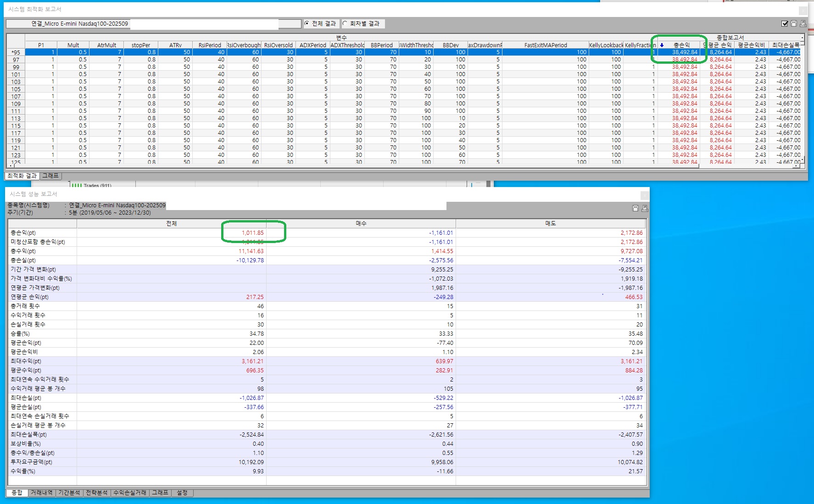The width and height of the screenshot is (814, 504).
Task: Open the 거래내역 tab
Action: click(41, 493)
